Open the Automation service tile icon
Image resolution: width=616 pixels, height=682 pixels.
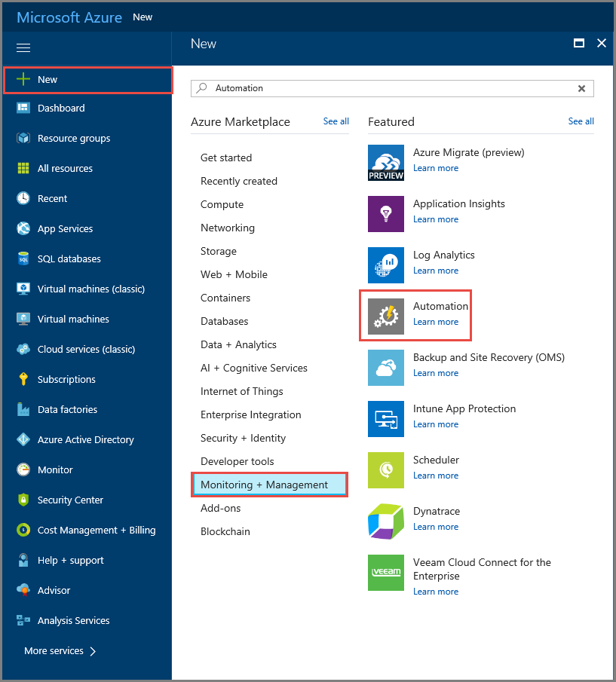pyautogui.click(x=386, y=316)
